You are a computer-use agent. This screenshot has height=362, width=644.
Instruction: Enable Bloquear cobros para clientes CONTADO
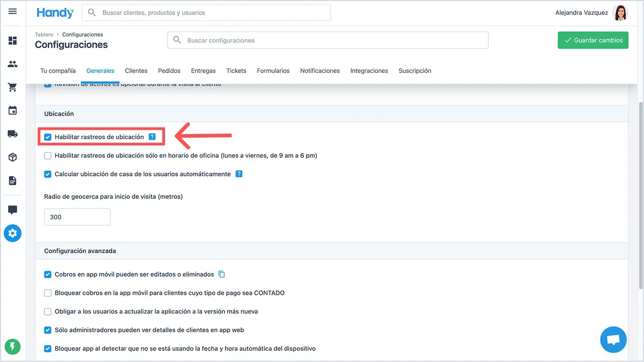pyautogui.click(x=48, y=293)
